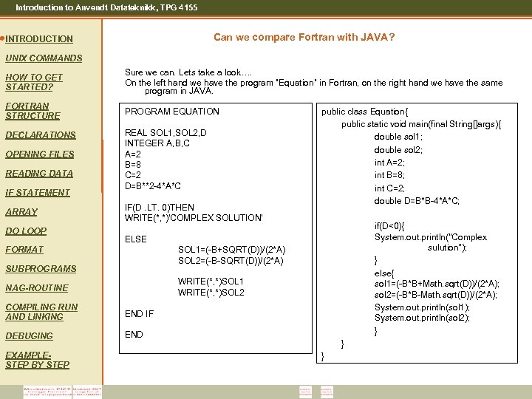Click the 'System.out.println(sol1);' line

(x=422, y=307)
